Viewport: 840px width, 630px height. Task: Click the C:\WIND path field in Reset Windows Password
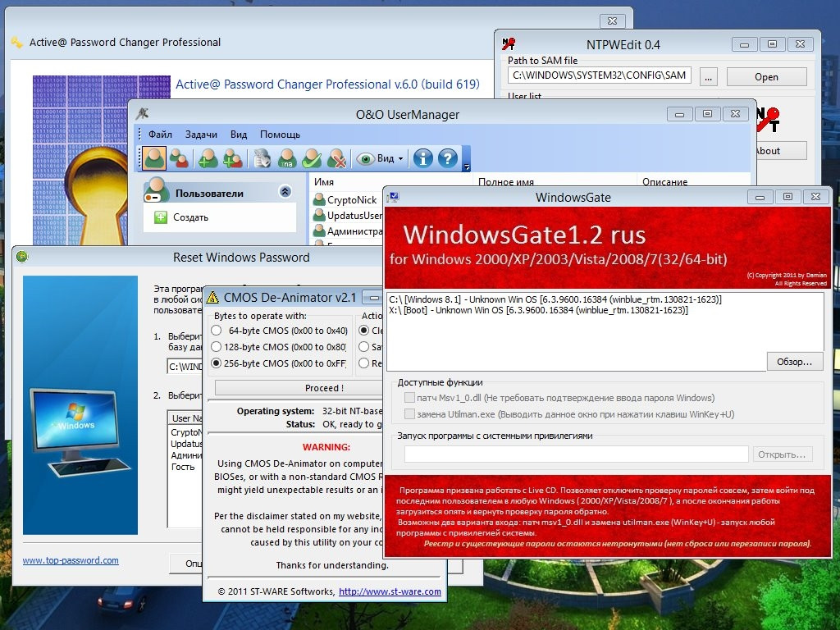pyautogui.click(x=185, y=367)
